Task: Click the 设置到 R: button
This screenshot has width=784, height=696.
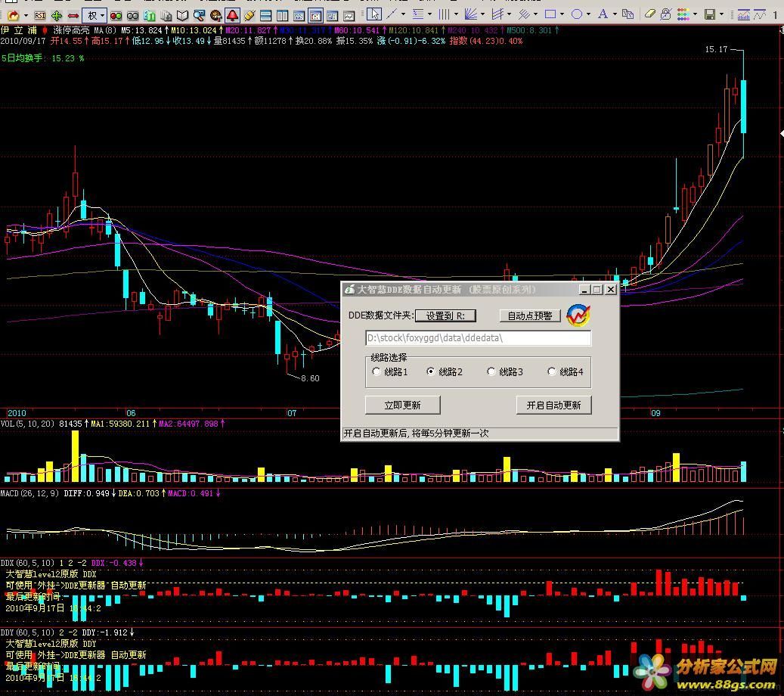Action: 445,315
